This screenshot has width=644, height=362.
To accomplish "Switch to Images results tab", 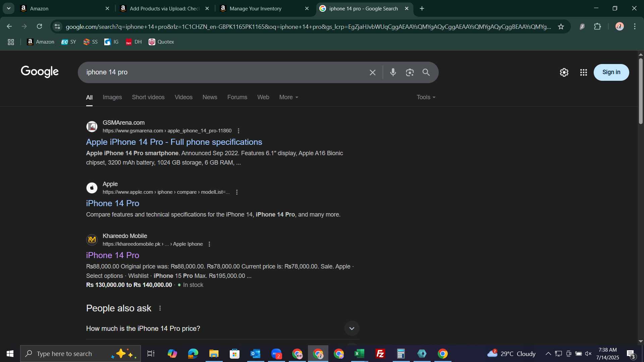I will pyautogui.click(x=112, y=97).
